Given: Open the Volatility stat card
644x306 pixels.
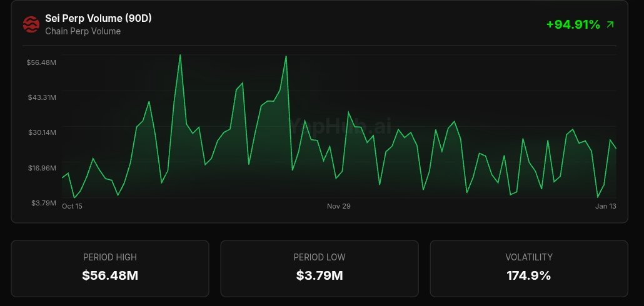Looking at the screenshot, I should click(529, 269).
